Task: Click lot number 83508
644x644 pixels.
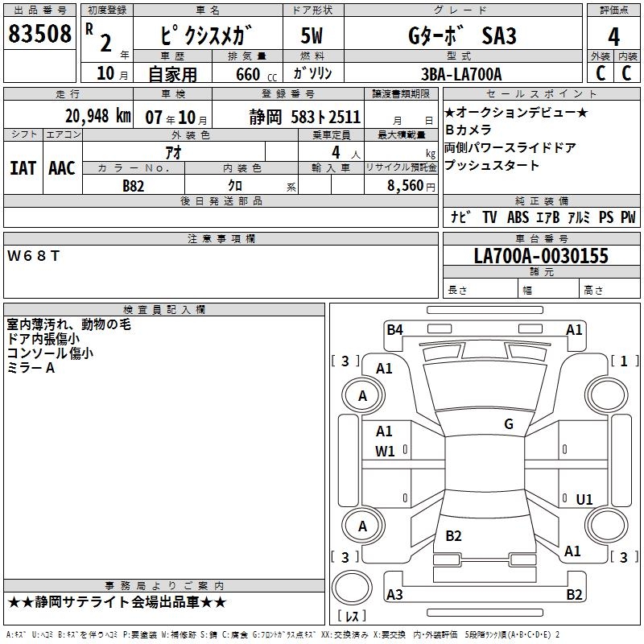Action: point(39,33)
